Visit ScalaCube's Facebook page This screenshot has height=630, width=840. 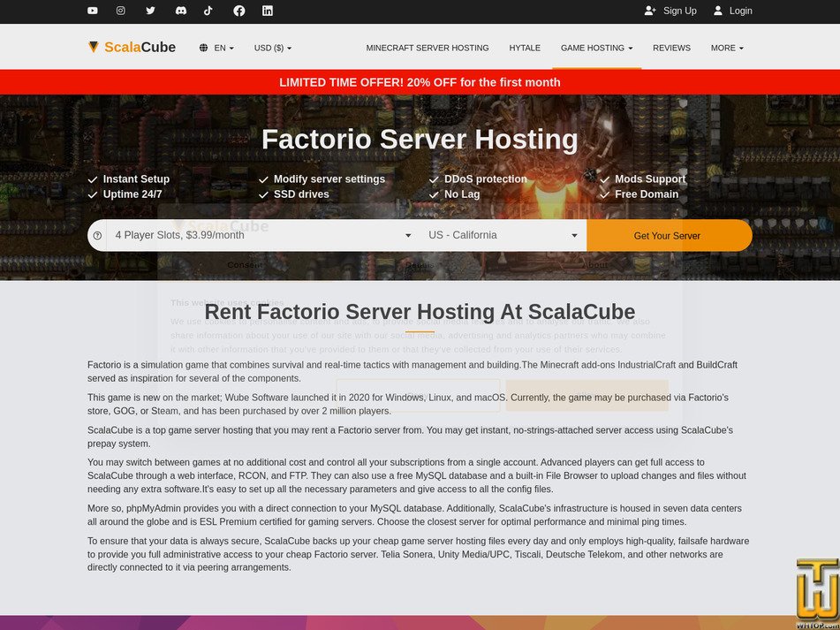[x=238, y=11]
